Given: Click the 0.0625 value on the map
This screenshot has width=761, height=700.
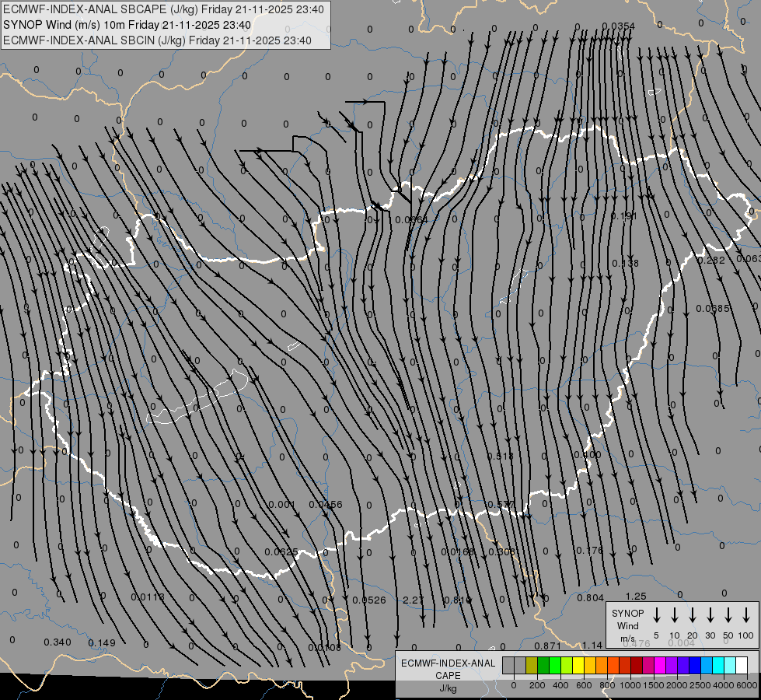Looking at the screenshot, I should point(281,552).
